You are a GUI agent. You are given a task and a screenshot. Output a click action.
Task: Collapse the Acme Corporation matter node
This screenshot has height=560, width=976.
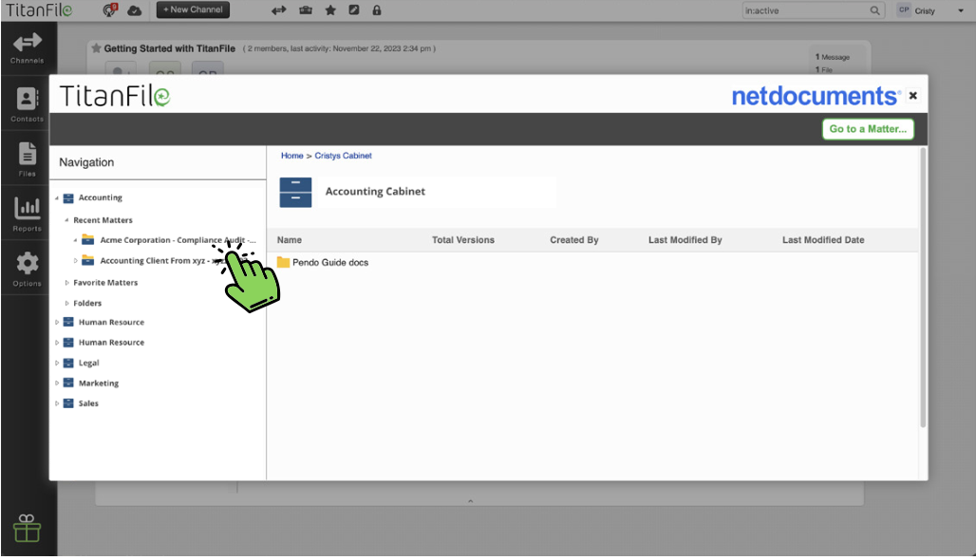[x=75, y=240]
